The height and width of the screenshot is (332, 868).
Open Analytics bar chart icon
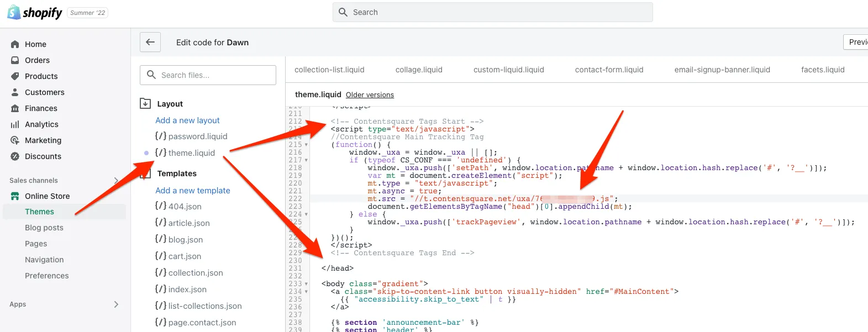[x=15, y=124]
